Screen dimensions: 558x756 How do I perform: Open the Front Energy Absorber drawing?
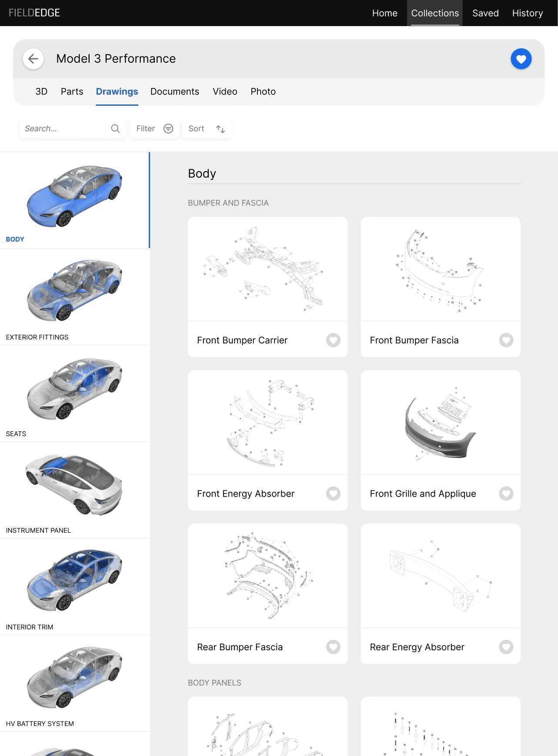[x=268, y=422]
